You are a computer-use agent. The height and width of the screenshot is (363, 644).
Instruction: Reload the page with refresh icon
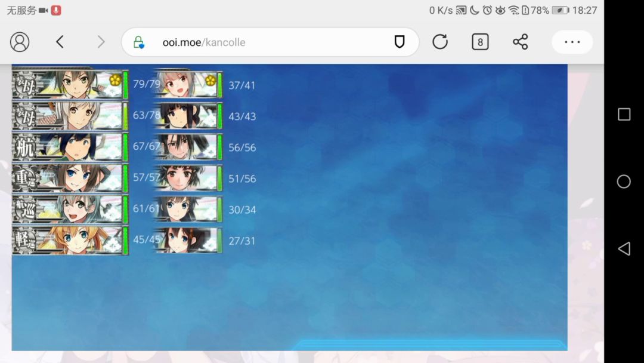(x=440, y=42)
